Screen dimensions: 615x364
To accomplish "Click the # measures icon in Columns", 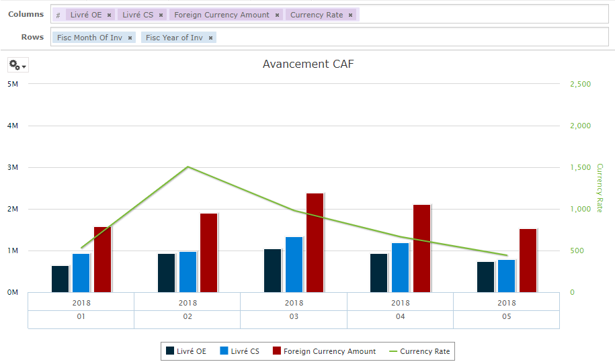I will pyautogui.click(x=58, y=15).
